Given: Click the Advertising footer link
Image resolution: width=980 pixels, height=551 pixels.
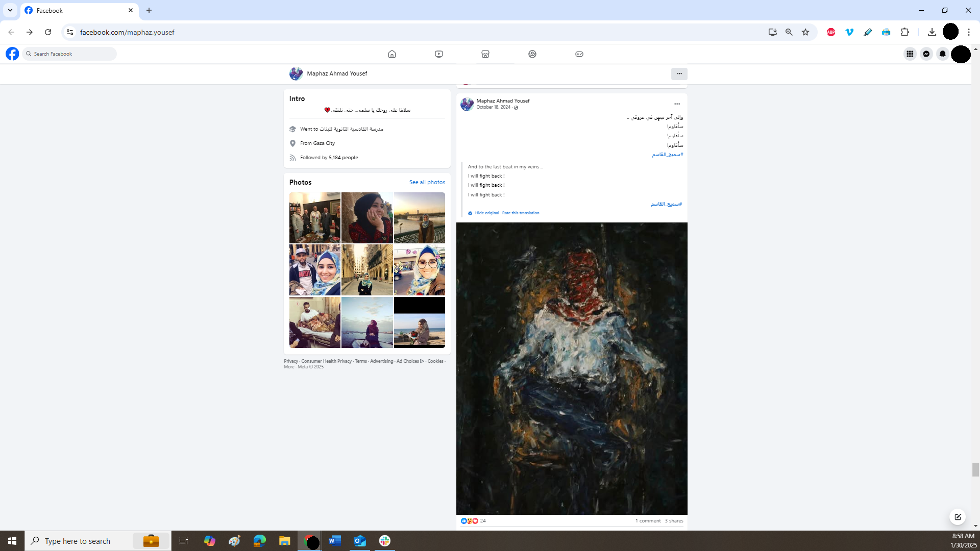Looking at the screenshot, I should pos(382,361).
